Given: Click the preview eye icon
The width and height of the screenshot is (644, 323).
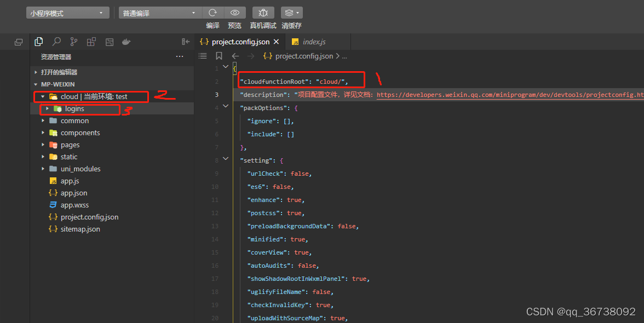Looking at the screenshot, I should click(235, 13).
